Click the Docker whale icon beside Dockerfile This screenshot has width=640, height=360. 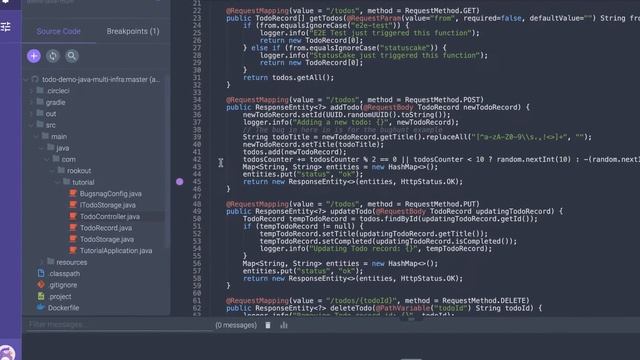pyautogui.click(x=40, y=307)
